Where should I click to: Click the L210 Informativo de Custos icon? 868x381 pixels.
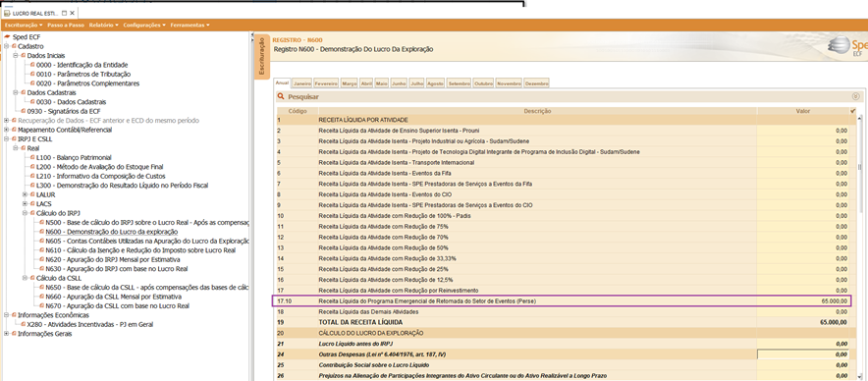point(32,176)
